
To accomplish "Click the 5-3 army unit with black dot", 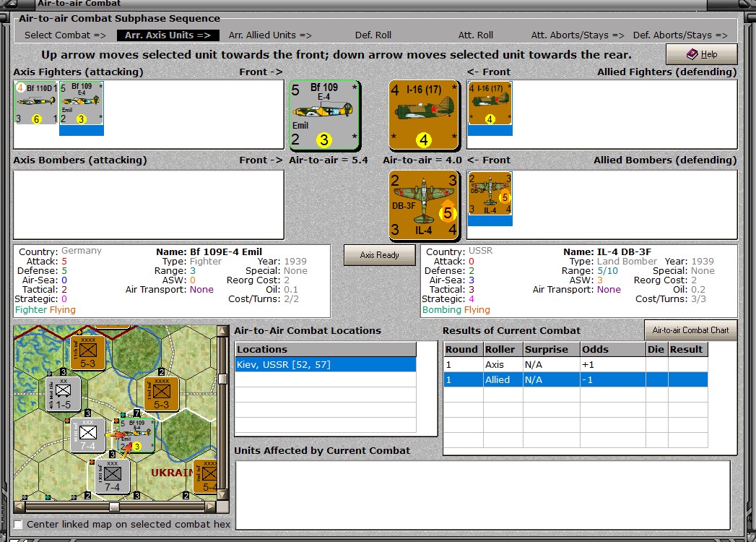I will (162, 394).
